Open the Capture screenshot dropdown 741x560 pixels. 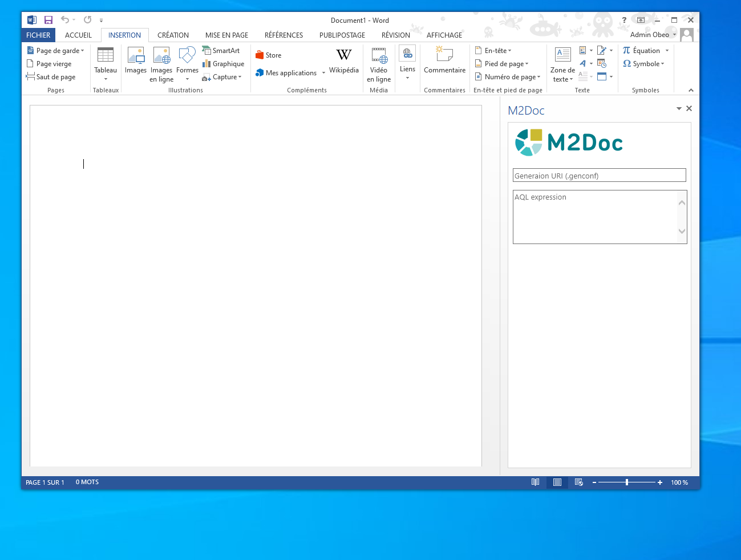click(222, 77)
